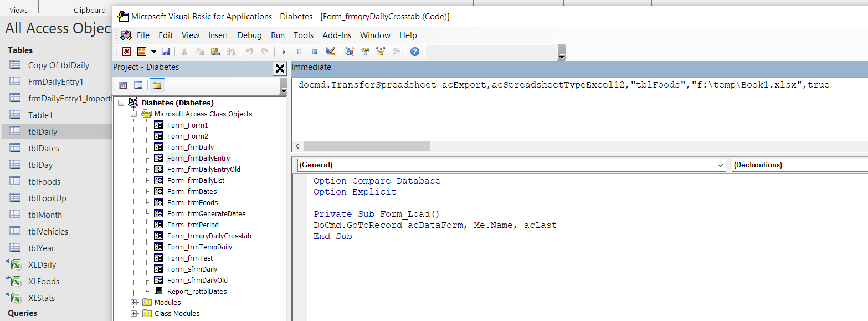Image resolution: width=868 pixels, height=321 pixels.
Task: Toggle Folders icon in Project pane
Action: (x=157, y=85)
